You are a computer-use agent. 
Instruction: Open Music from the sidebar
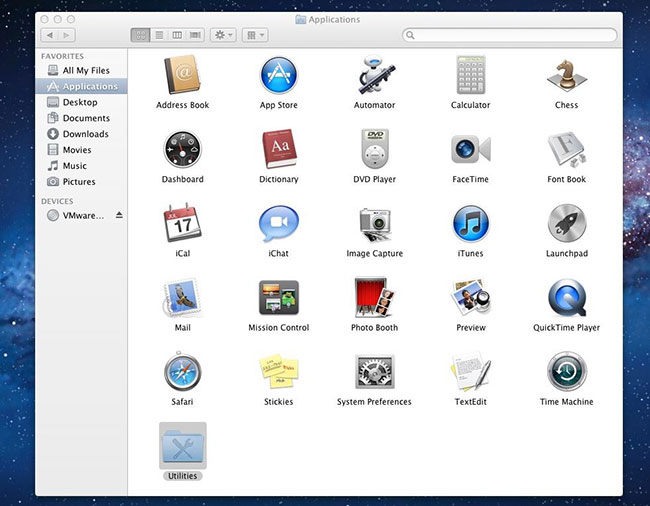tap(81, 166)
